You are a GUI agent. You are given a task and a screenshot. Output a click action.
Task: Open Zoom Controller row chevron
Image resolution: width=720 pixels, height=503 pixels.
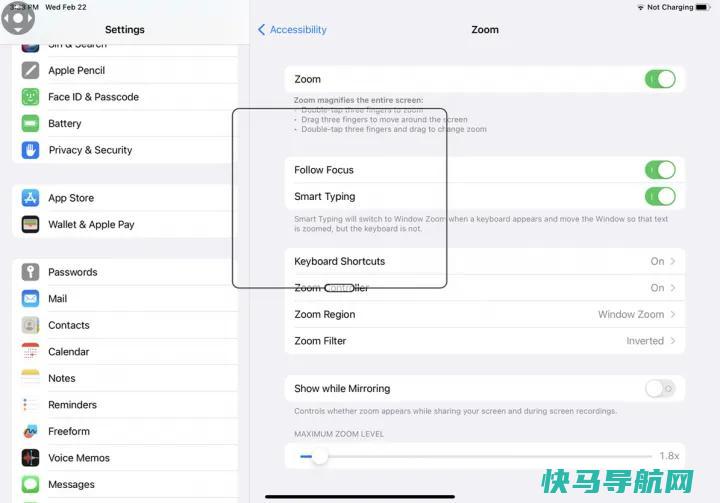point(673,288)
